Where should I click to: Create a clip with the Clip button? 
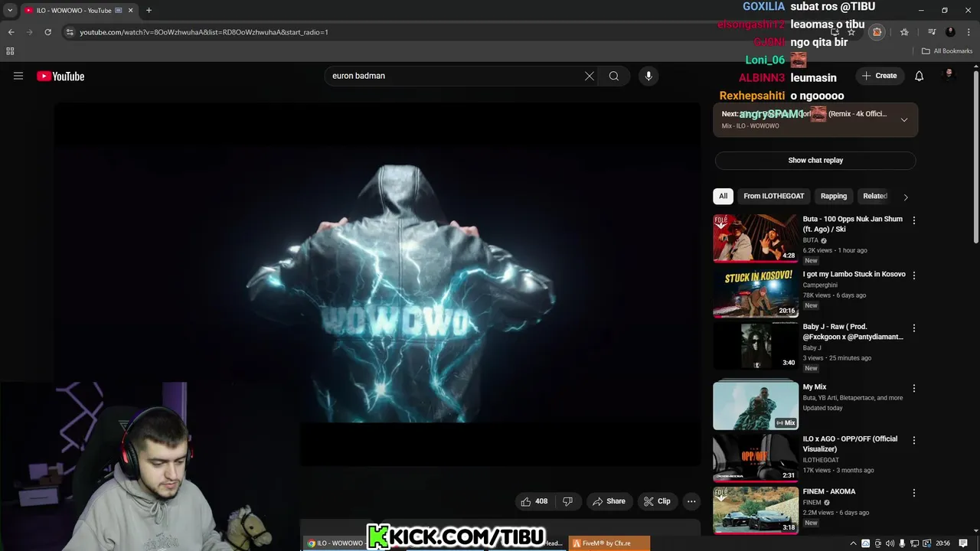[658, 501]
